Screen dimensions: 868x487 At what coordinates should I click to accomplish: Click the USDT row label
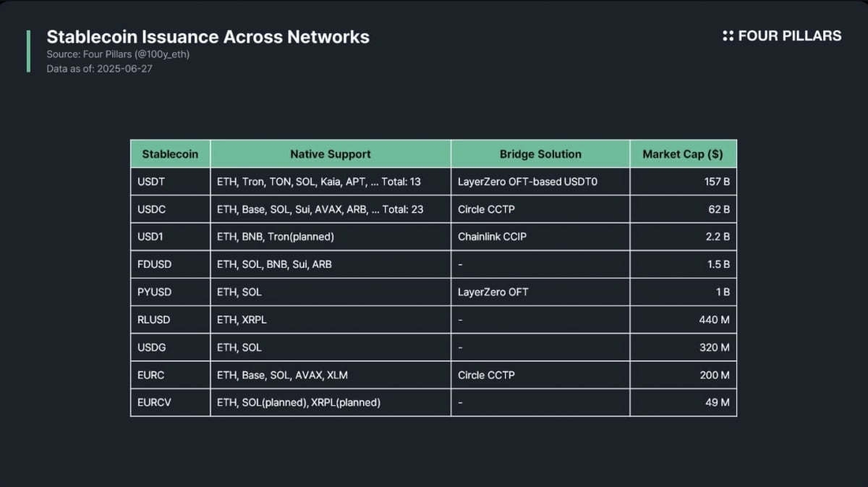pyautogui.click(x=151, y=182)
